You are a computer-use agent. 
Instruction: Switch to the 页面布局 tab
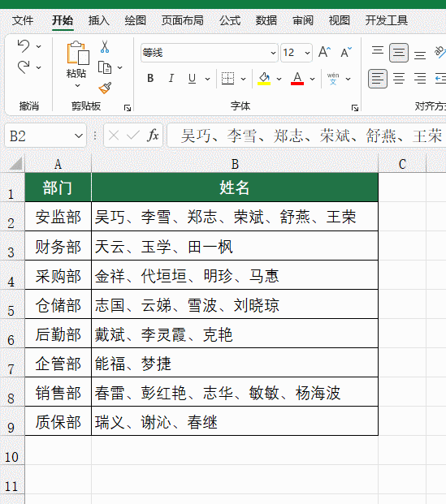[183, 20]
